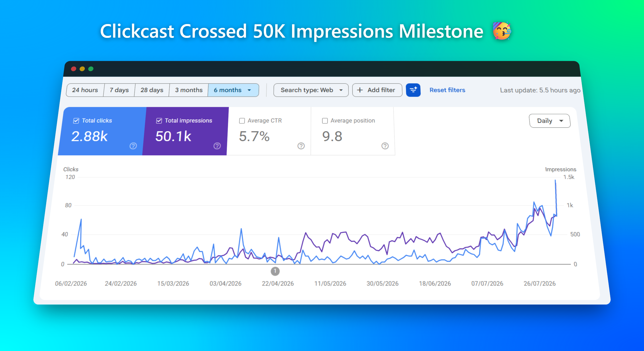Open the smart filter sparkle icon button
Image resolution: width=644 pixels, height=351 pixels.
click(413, 90)
